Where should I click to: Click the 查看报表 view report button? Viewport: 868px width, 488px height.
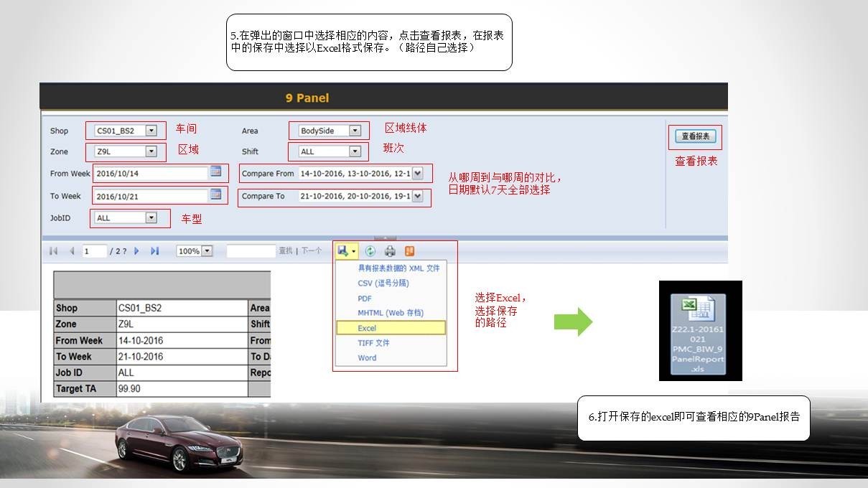pyautogui.click(x=695, y=136)
